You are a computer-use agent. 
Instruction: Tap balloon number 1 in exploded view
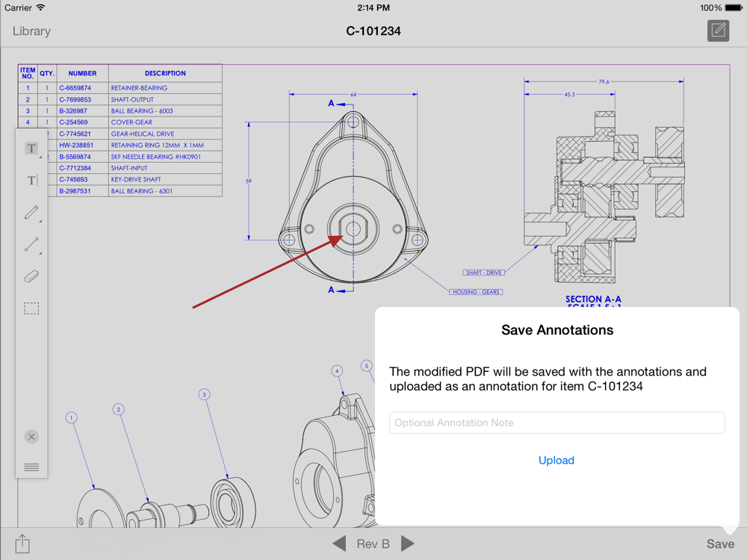72,417
